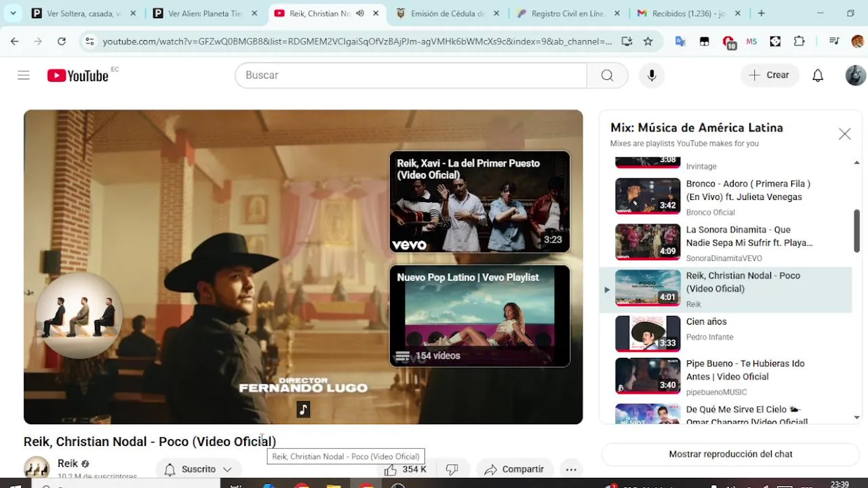The width and height of the screenshot is (868, 488).
Task: Play Bronco - Adoro from the mix
Action: click(x=726, y=197)
